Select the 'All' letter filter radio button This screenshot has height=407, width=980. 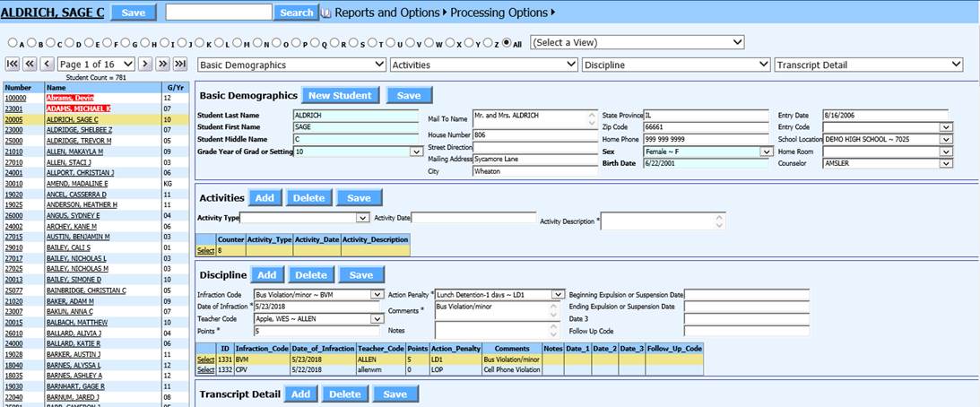coord(507,42)
